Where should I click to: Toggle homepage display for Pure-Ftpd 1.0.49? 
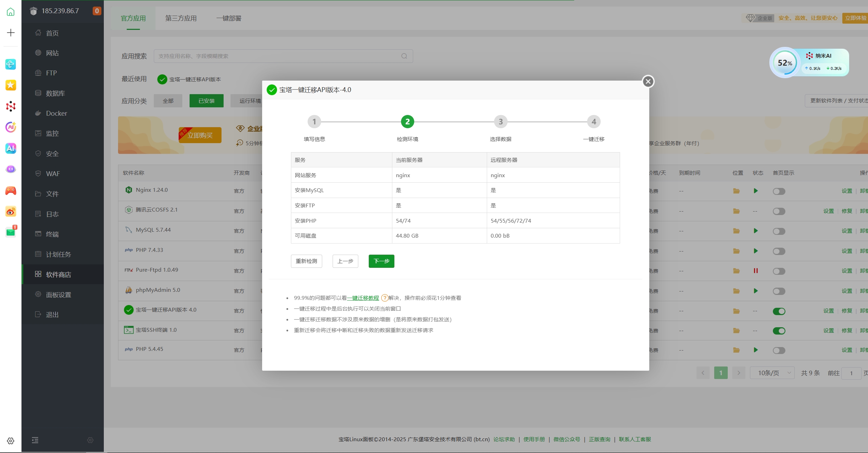coord(779,271)
